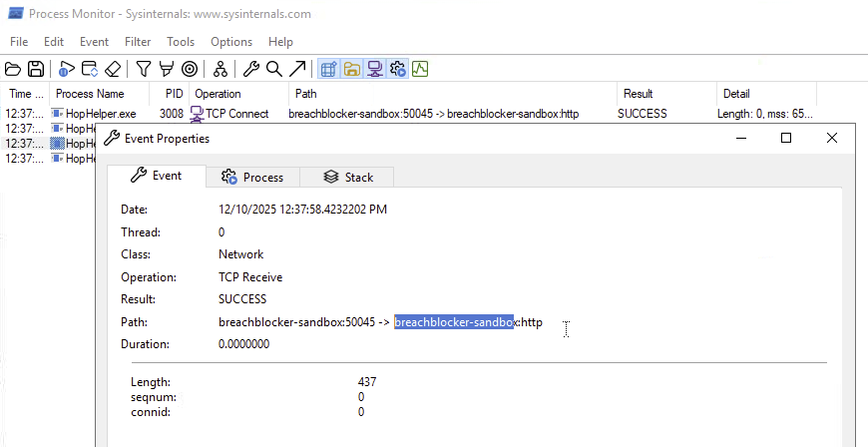Toggle Show Network Activity filter
The height and width of the screenshot is (447, 868).
tap(375, 69)
